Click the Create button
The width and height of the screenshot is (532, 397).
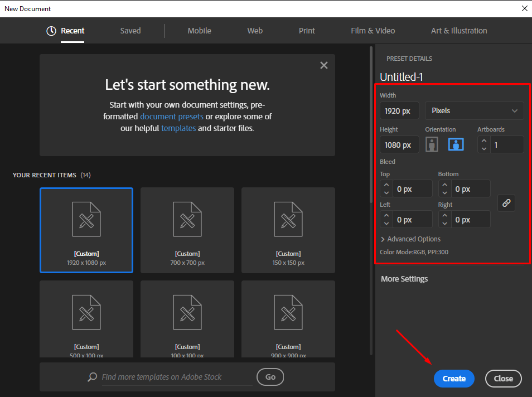point(453,378)
